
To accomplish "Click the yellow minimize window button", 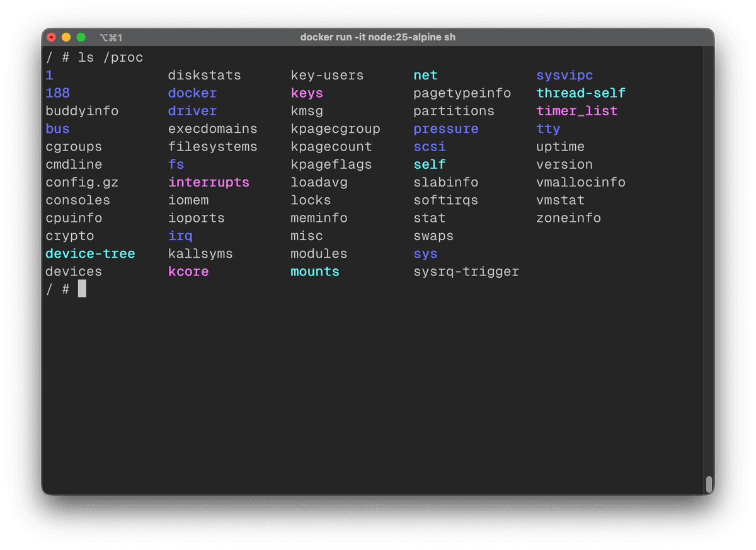I will coord(66,37).
